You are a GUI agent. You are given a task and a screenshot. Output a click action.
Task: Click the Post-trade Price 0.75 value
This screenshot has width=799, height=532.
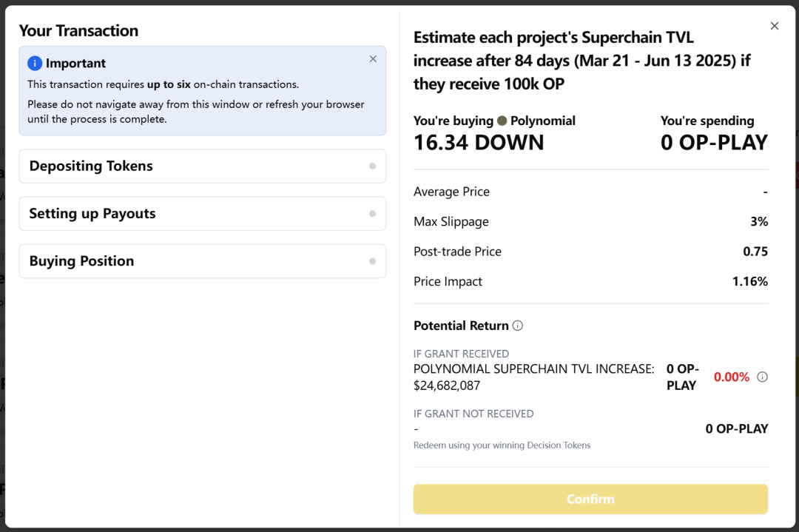(755, 252)
